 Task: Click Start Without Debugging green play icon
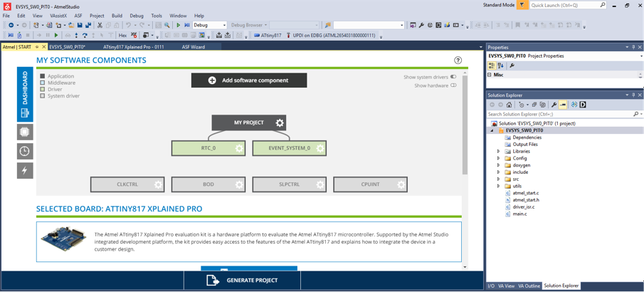(178, 25)
